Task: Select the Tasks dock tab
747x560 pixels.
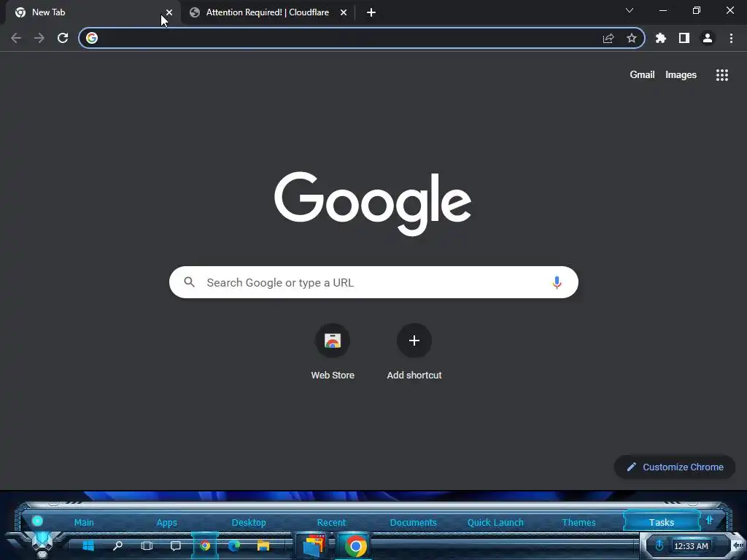Action: point(661,522)
